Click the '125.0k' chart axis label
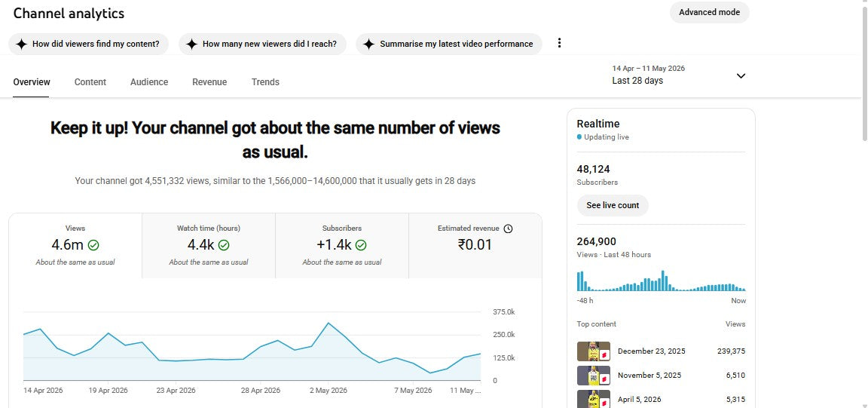Viewport: 868px width, 408px height. tap(504, 358)
